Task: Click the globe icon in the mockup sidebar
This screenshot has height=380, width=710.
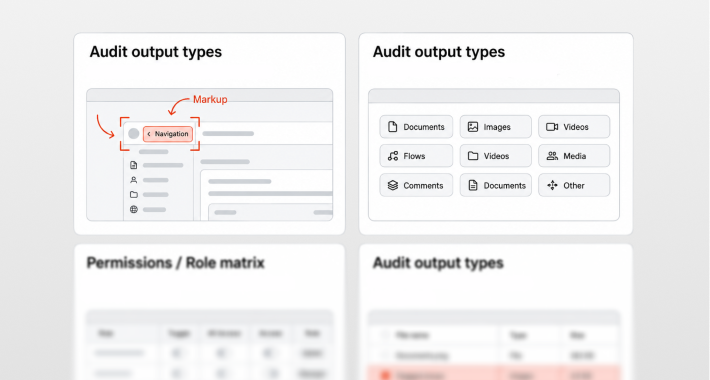Action: coord(134,209)
